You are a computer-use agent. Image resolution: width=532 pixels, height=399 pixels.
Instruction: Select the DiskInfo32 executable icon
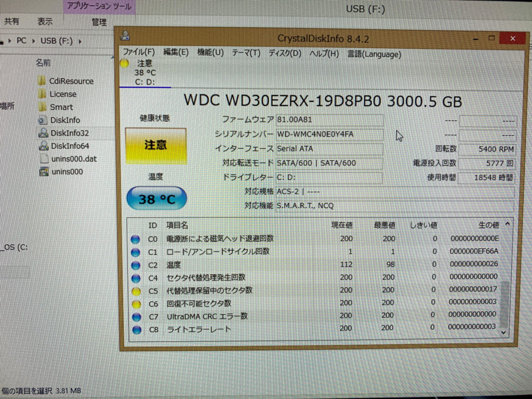pyautogui.click(x=43, y=133)
